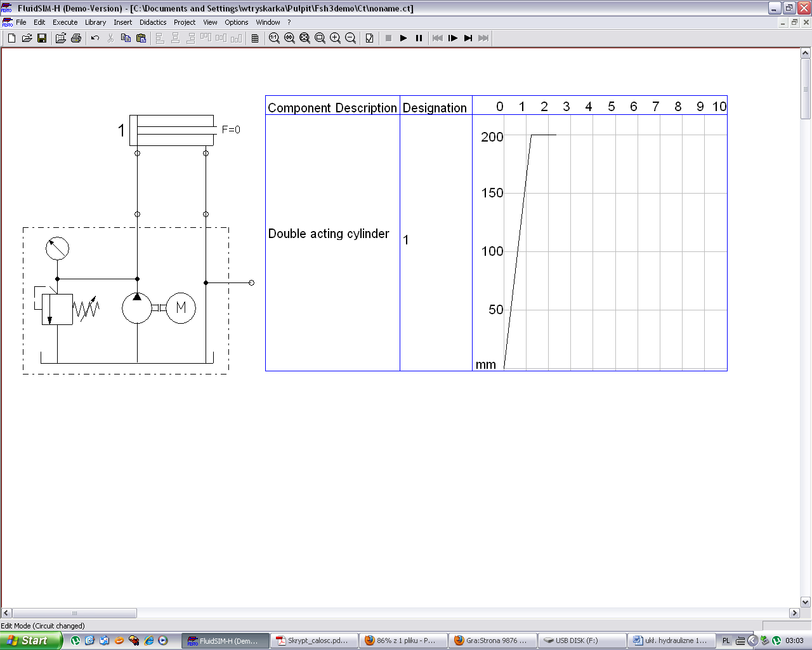Screen dimensions: 812x650
Task: Click the Paste clipboard icon
Action: tap(141, 38)
